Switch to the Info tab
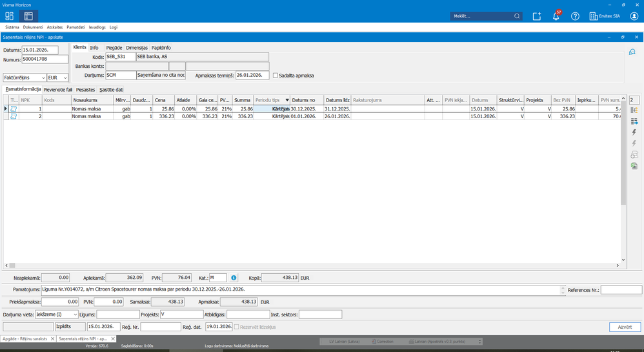The height and width of the screenshot is (352, 644). 94,48
